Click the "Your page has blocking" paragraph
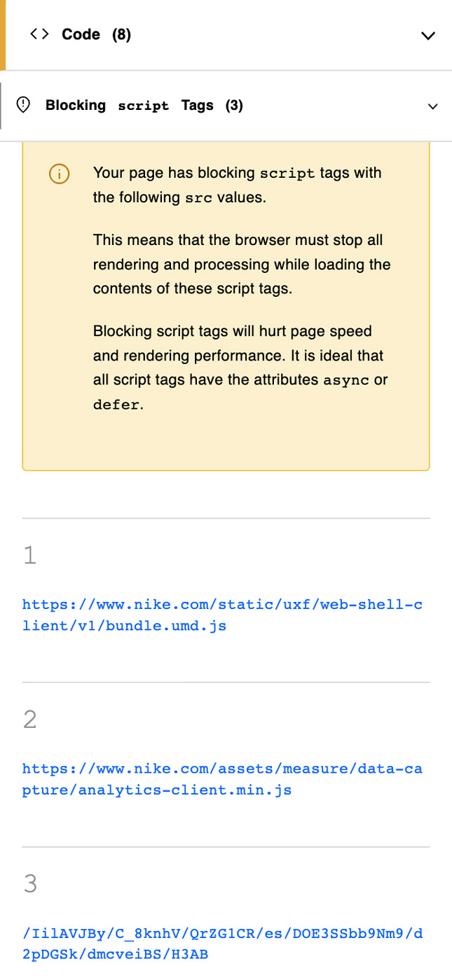The width and height of the screenshot is (452, 980). pyautogui.click(x=238, y=185)
